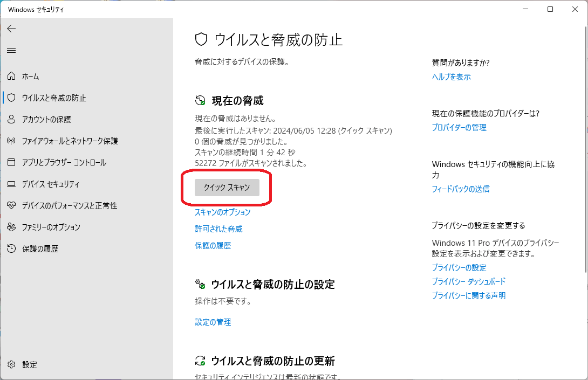
Task: Open プロバイダーの管理 link
Action: 459,127
